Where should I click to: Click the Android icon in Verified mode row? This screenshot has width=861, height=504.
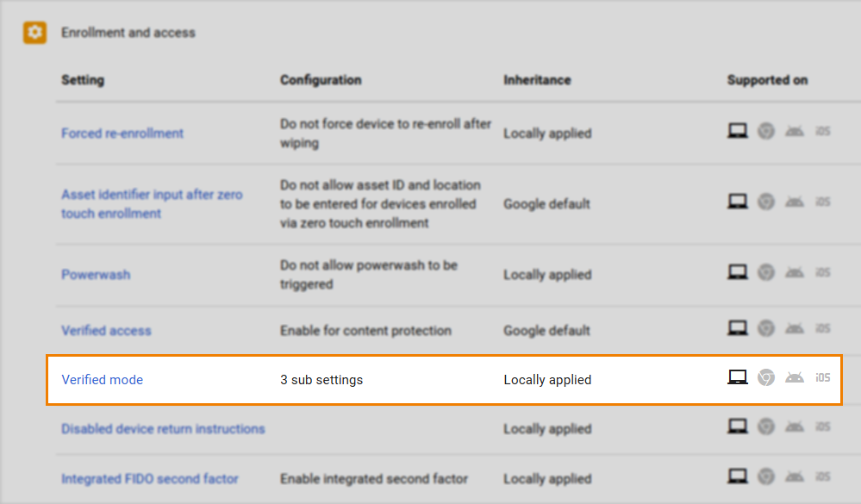[795, 377]
